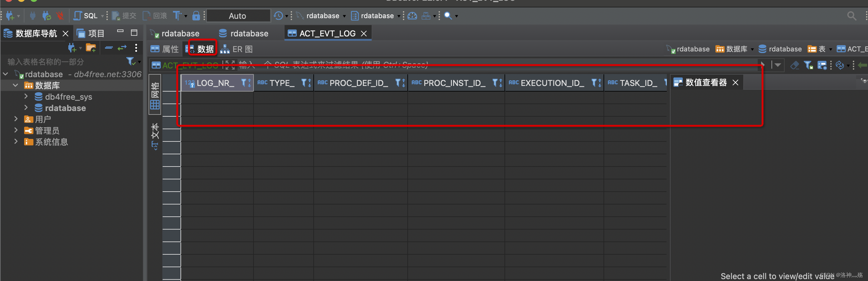Image resolution: width=868 pixels, height=281 pixels.
Task: Minimize the navigator panel
Action: pos(120,31)
